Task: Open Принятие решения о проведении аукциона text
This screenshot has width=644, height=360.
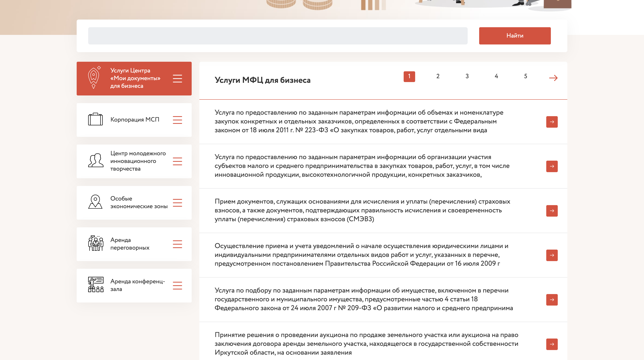Action: 366,344
